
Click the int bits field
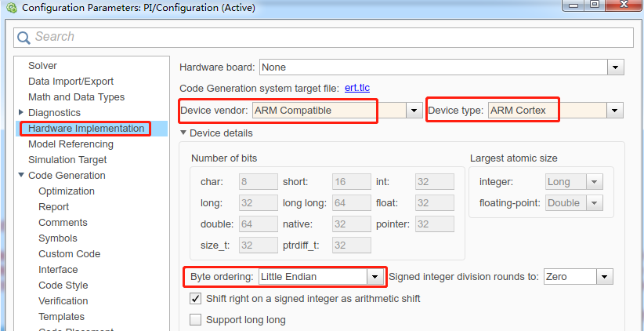pyautogui.click(x=435, y=181)
